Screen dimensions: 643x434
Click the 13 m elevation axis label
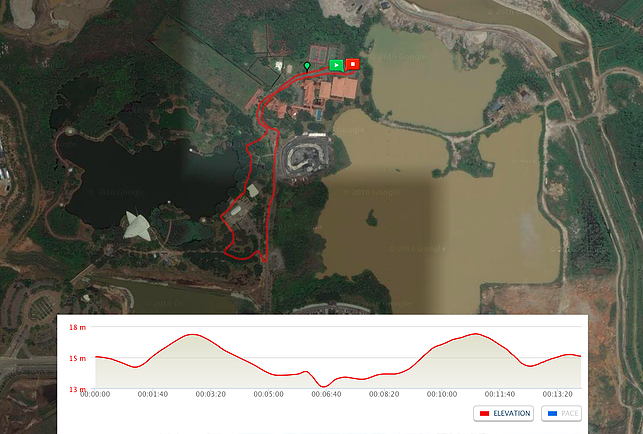(78, 389)
